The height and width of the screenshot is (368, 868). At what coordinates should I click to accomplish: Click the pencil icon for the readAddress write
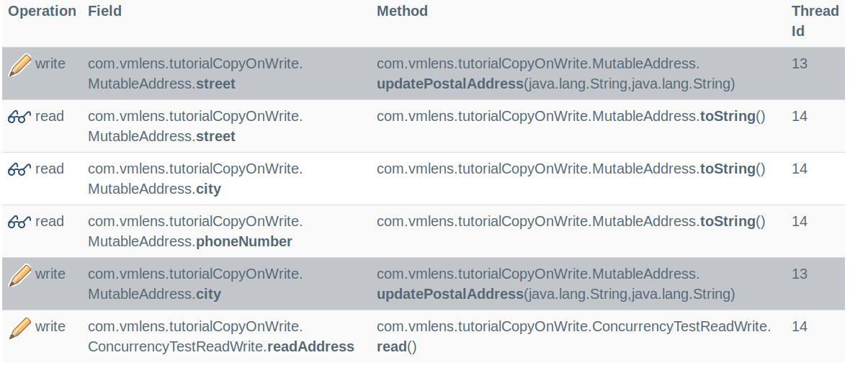point(20,327)
